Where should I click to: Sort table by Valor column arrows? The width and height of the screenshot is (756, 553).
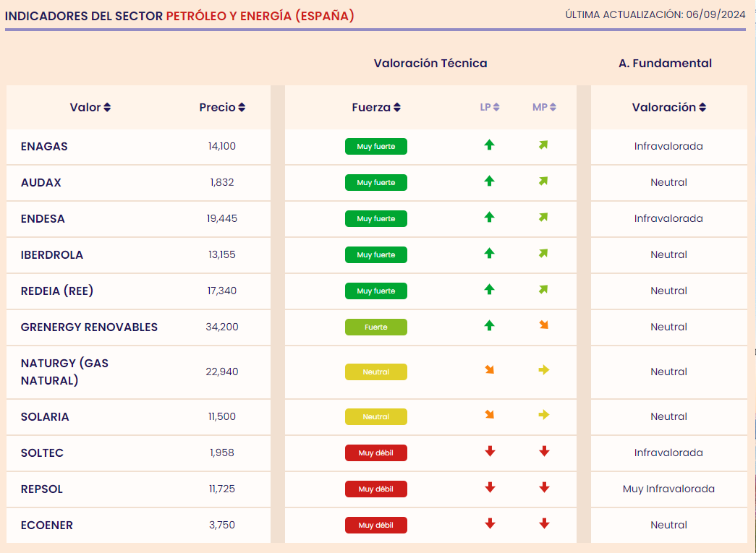point(107,108)
